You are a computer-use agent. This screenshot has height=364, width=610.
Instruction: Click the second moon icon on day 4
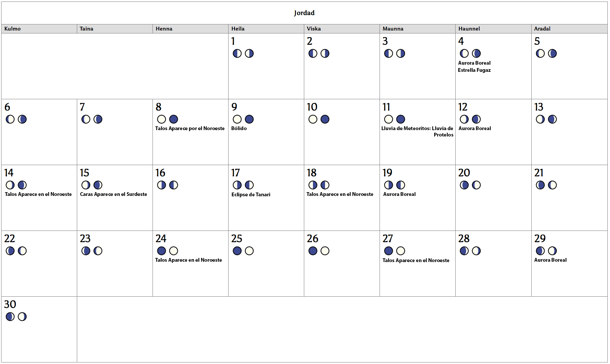[476, 53]
